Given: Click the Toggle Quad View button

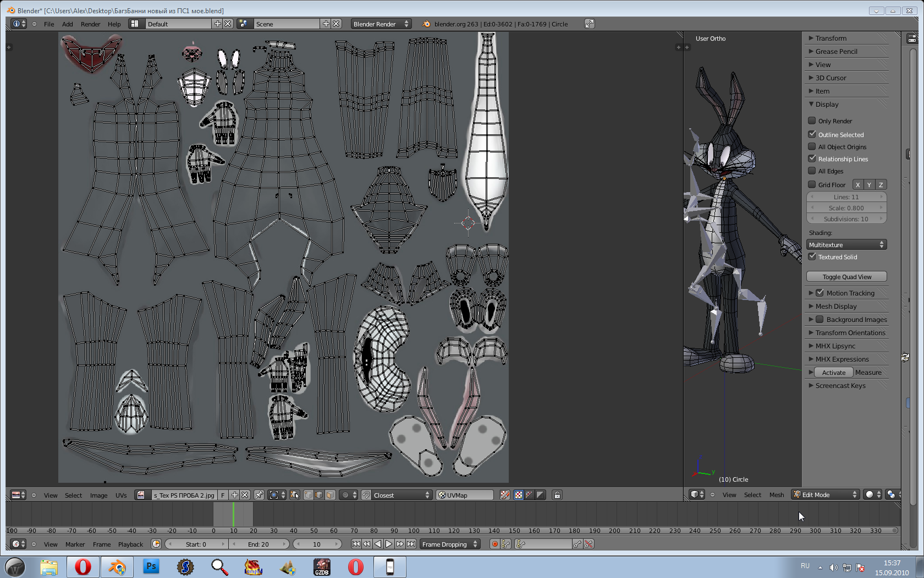Looking at the screenshot, I should tap(846, 276).
